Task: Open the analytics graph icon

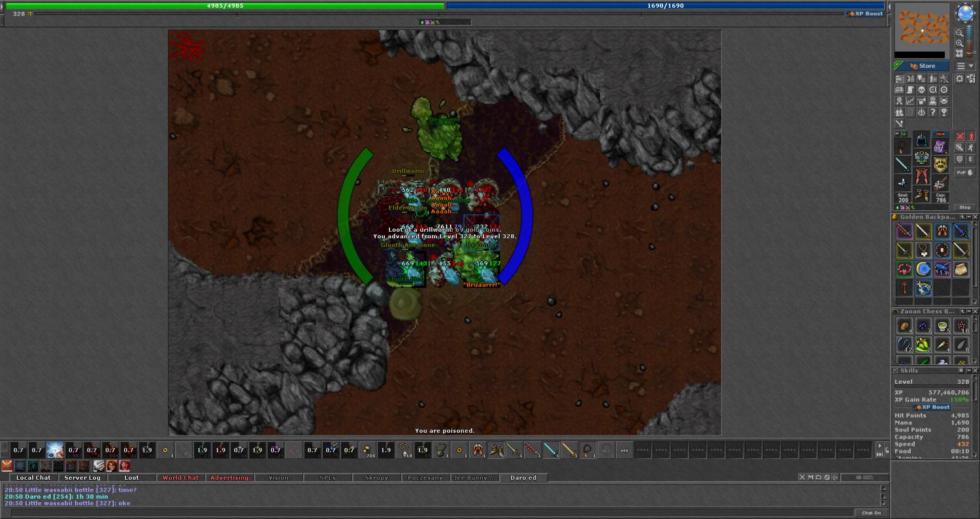Action: tap(911, 101)
